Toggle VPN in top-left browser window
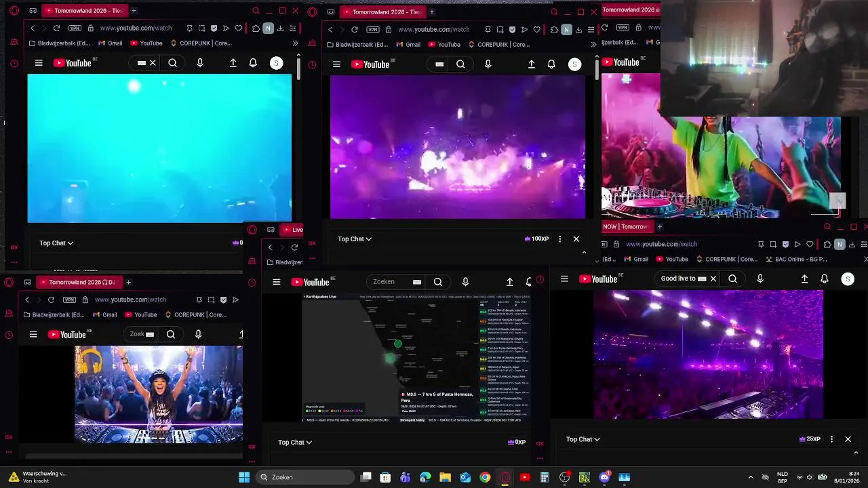Image resolution: width=868 pixels, height=488 pixels. [x=75, y=28]
